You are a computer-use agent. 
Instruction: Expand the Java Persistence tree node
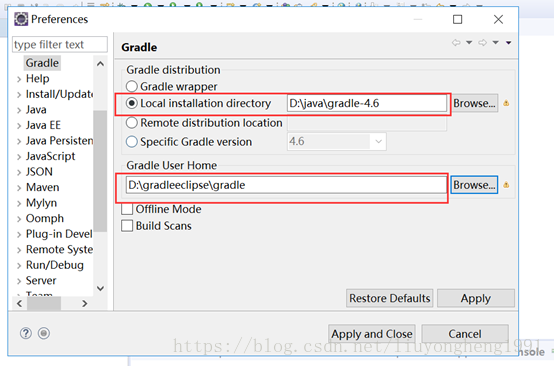(x=19, y=141)
